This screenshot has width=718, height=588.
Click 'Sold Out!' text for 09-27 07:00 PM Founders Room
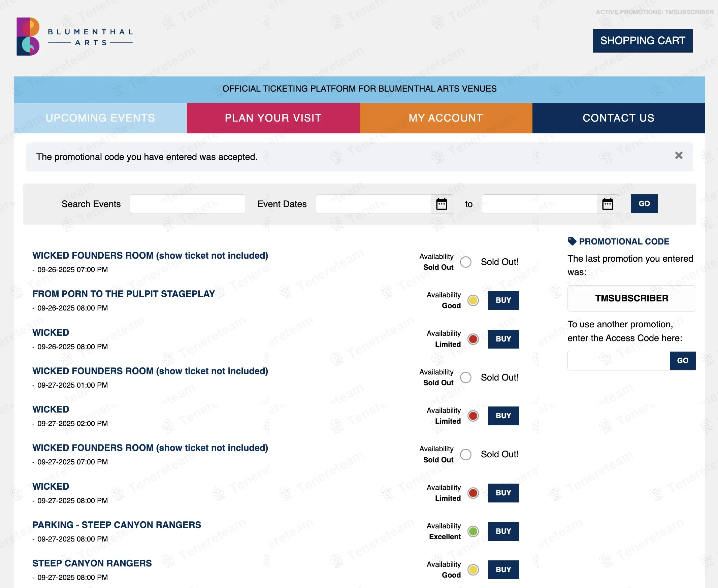point(499,454)
